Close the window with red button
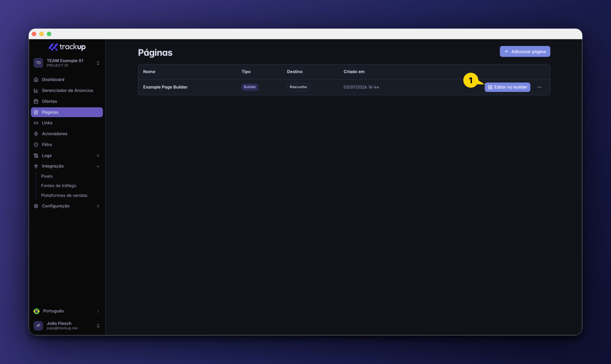The image size is (611, 364). click(34, 34)
